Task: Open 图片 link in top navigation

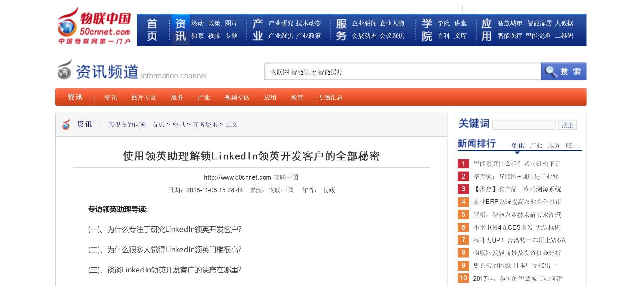Action: click(231, 23)
